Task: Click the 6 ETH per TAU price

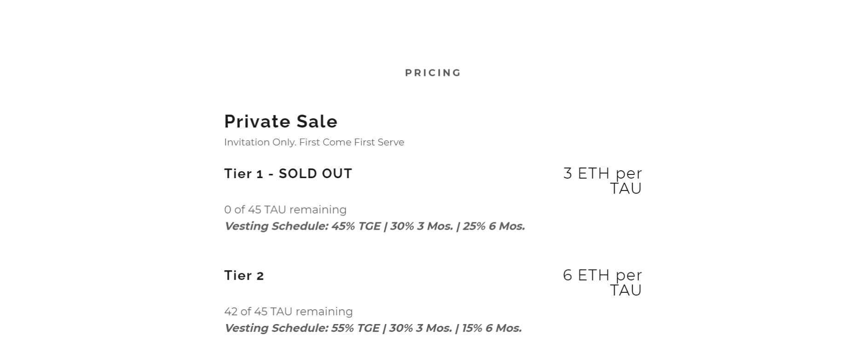Action: tap(602, 283)
